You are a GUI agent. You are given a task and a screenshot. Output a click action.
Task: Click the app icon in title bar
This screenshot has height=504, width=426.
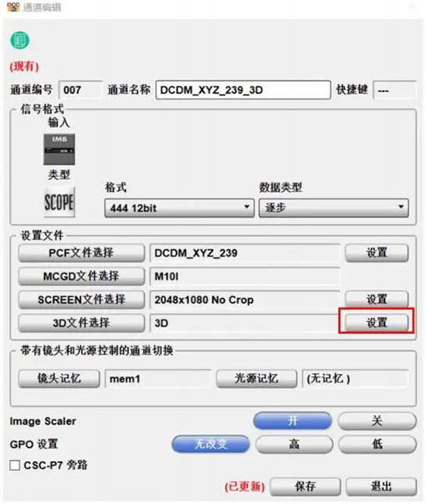(x=13, y=8)
